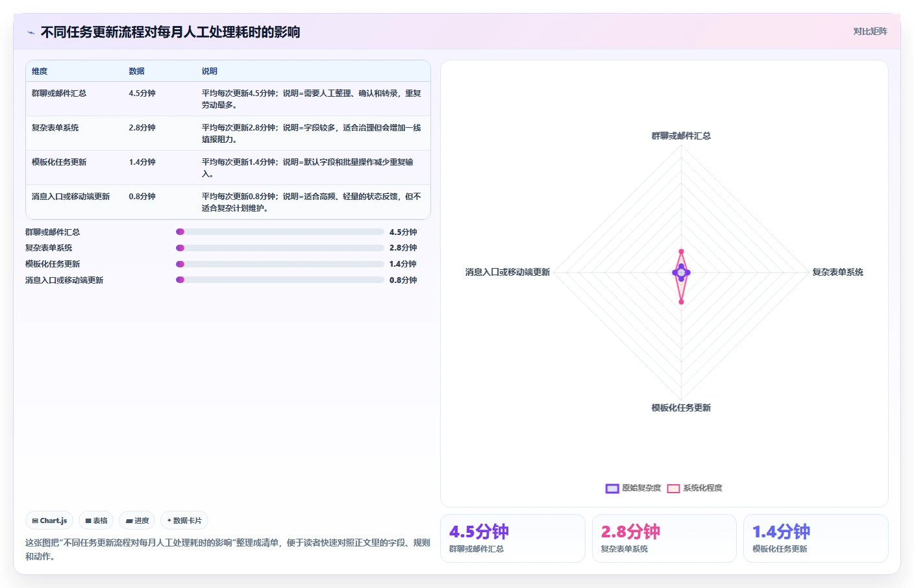The image size is (914, 588).
Task: Click the 群聊或邮件汇总 progress bar
Action: pyautogui.click(x=280, y=232)
